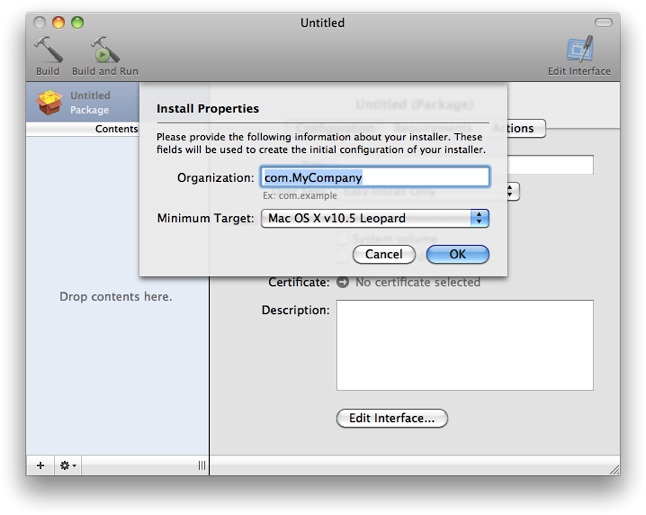646x515 pixels.
Task: Toggle toolbar visibility with the pill button
Action: [x=602, y=22]
